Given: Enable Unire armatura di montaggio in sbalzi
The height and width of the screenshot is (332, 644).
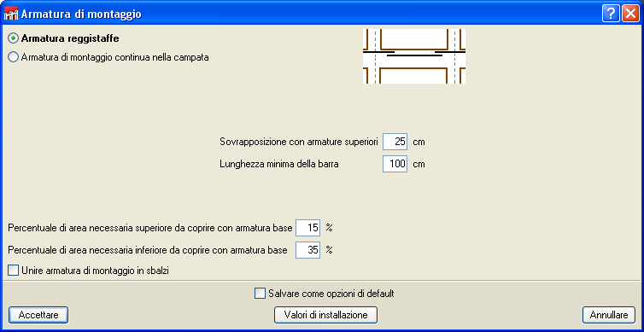Looking at the screenshot, I should tap(14, 271).
